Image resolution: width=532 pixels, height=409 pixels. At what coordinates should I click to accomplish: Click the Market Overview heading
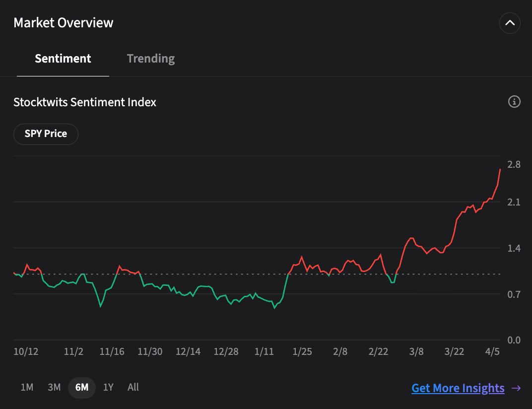click(64, 23)
